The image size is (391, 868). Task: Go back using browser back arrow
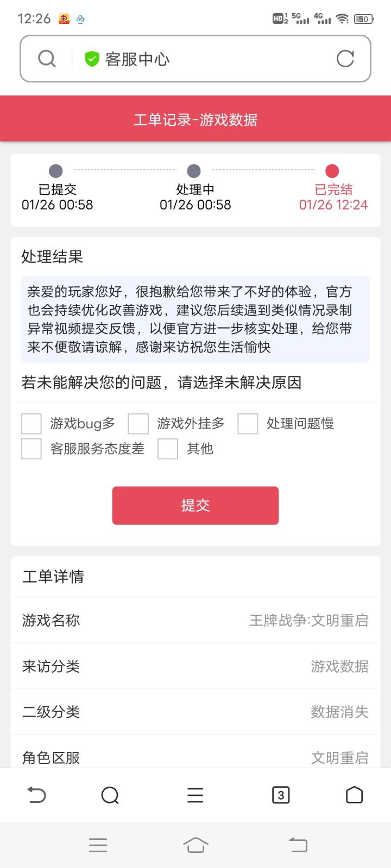click(x=36, y=795)
